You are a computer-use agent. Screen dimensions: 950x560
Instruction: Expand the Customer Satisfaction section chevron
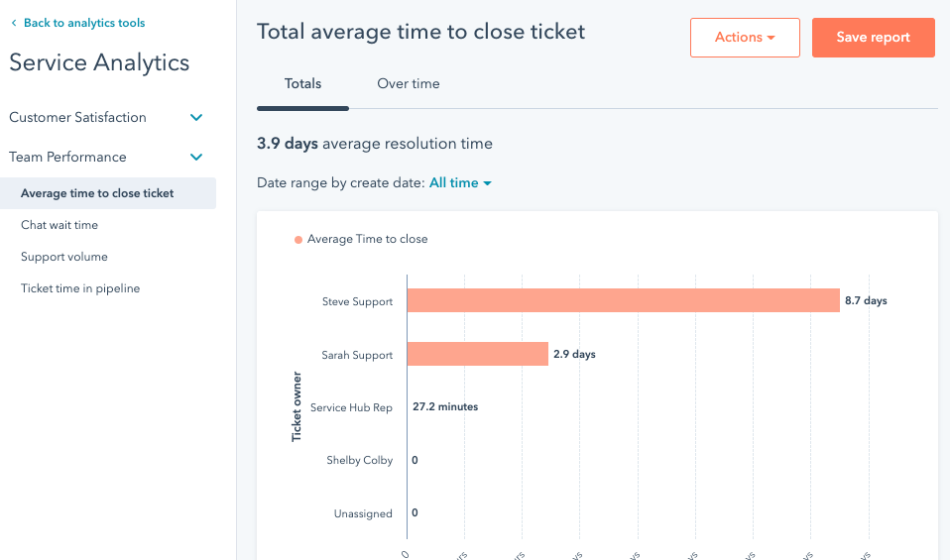tap(196, 118)
